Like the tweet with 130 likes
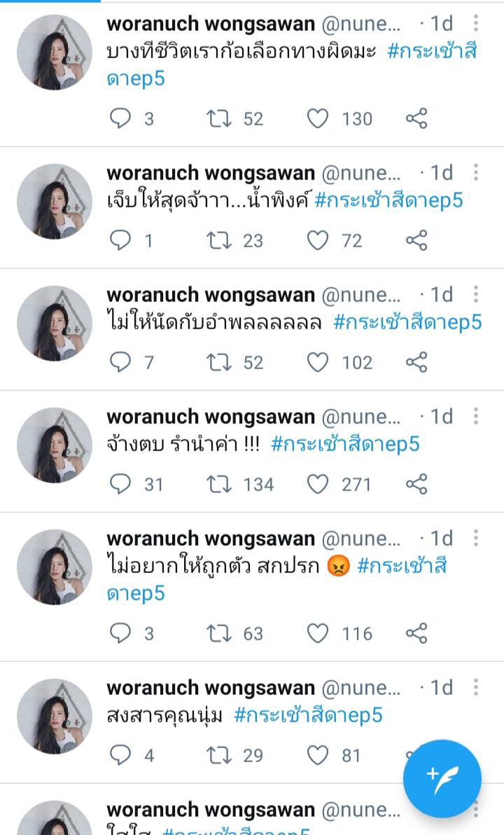The height and width of the screenshot is (835, 504). (x=318, y=118)
